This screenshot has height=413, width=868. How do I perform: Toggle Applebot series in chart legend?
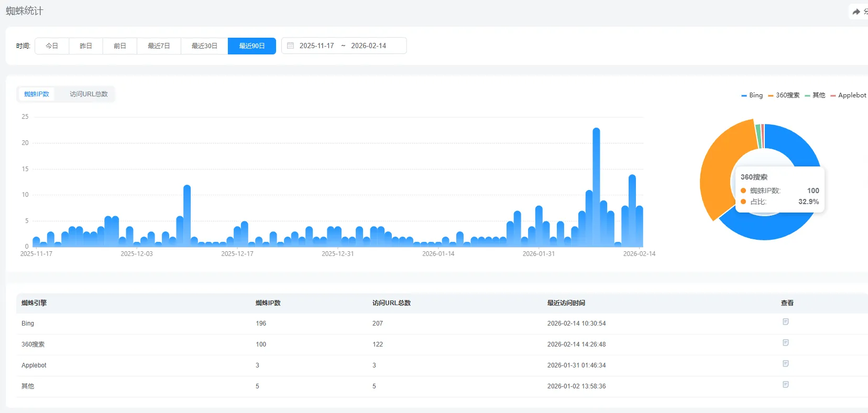(x=848, y=95)
